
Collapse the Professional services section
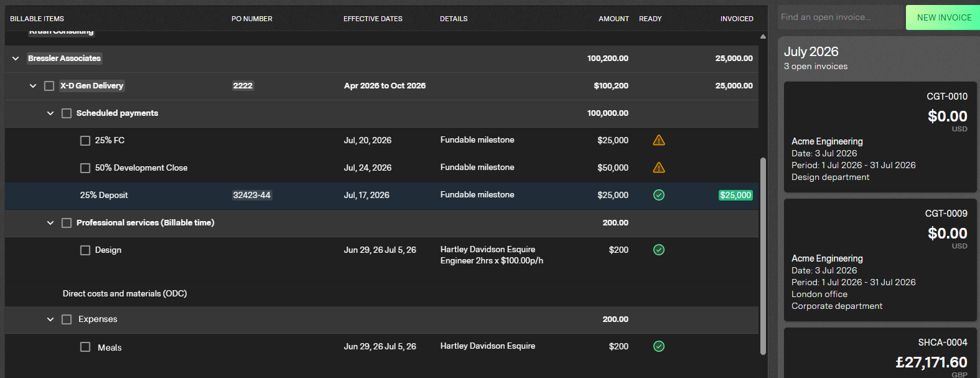50,223
